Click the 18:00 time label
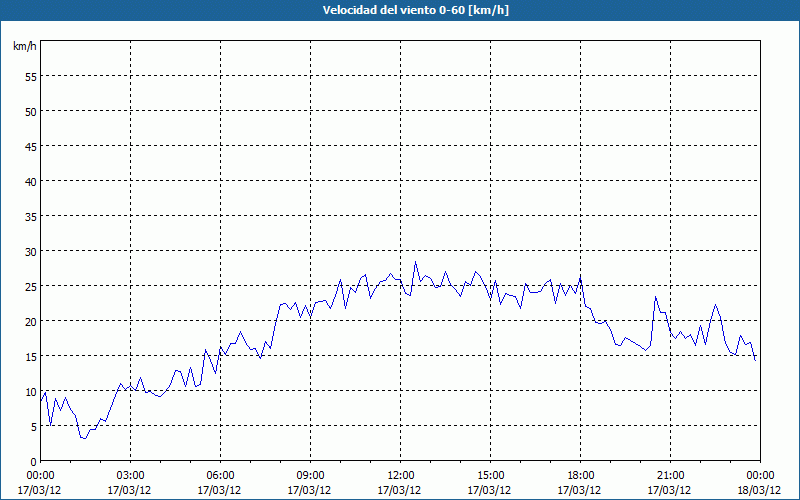The height and width of the screenshot is (500, 800). [x=581, y=476]
